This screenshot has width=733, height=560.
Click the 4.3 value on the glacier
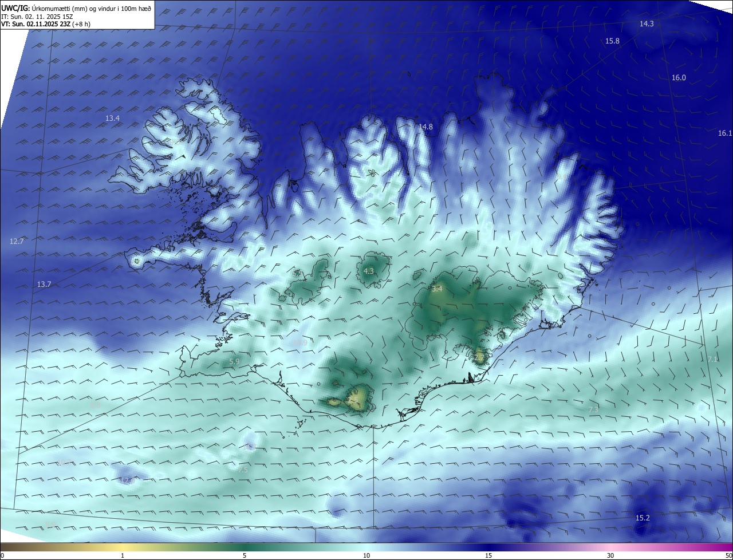369,271
